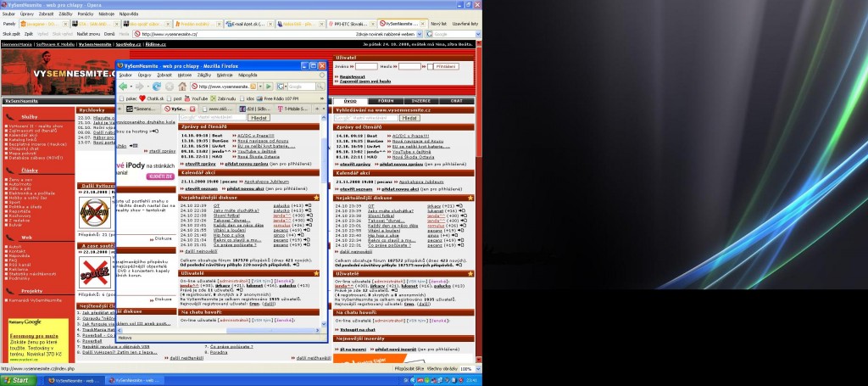Viewport: 868px width, 386px height.
Task: Click star icon in Firefox Nejaktuálnější diskuse header
Action: coord(316,197)
